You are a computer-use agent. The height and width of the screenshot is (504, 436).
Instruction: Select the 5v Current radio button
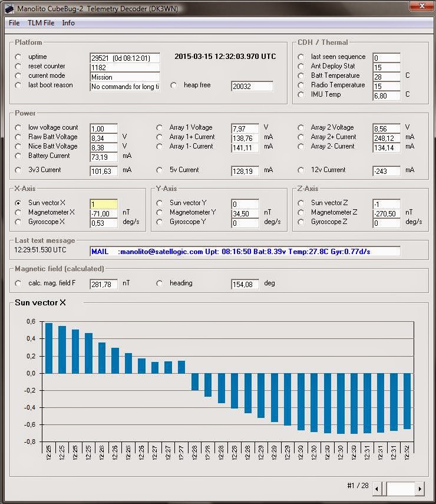click(159, 170)
